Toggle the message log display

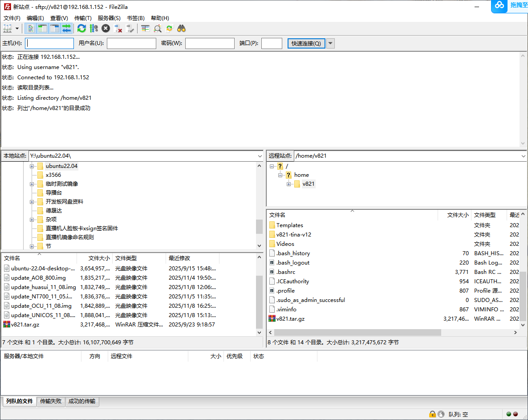click(30, 29)
